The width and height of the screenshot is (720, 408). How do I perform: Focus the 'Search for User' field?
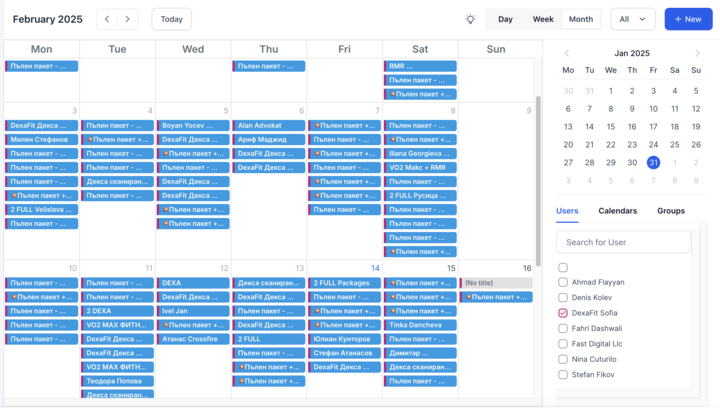624,242
